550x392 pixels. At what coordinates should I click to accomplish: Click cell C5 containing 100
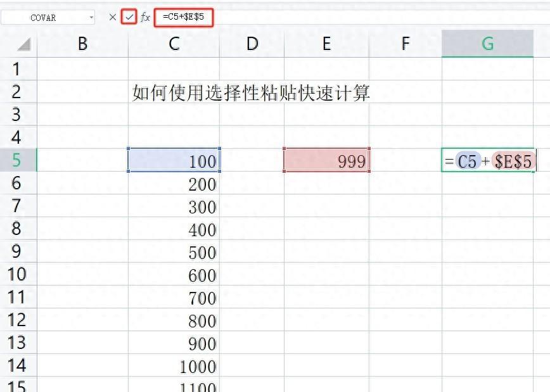(x=174, y=160)
